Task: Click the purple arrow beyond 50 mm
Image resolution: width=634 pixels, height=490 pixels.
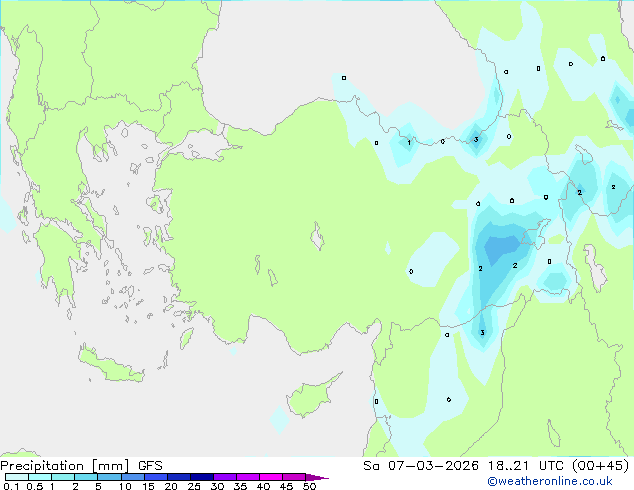Action: pyautogui.click(x=317, y=477)
